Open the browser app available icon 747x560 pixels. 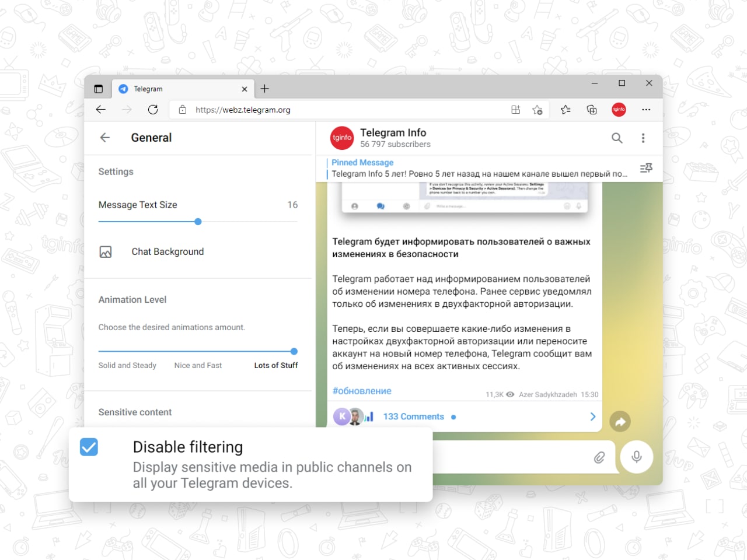[516, 110]
